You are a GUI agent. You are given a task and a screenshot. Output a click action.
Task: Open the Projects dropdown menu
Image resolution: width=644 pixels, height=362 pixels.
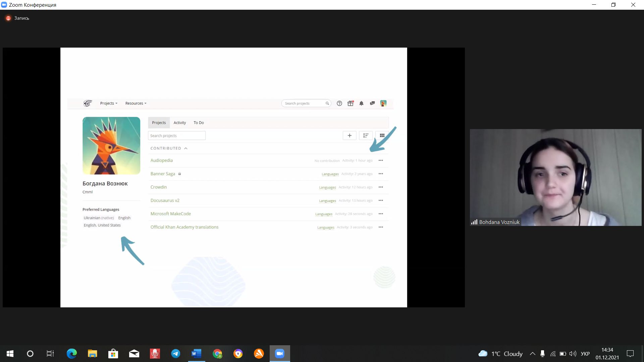(x=109, y=103)
